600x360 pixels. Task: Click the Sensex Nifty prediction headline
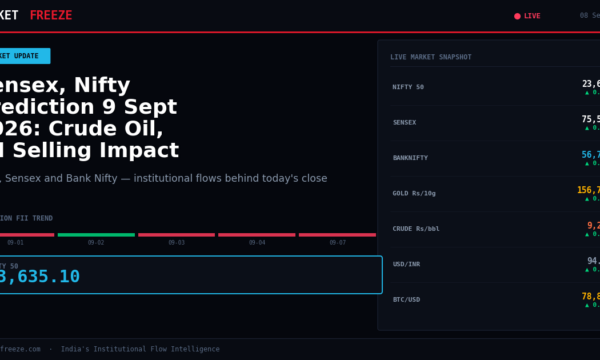[x=89, y=117]
